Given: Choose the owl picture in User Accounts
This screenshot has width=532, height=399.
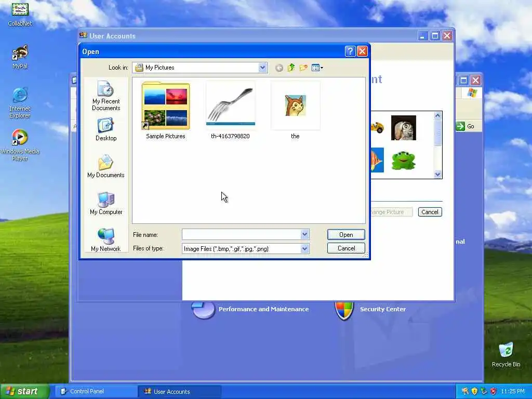Looking at the screenshot, I should pyautogui.click(x=403, y=128).
